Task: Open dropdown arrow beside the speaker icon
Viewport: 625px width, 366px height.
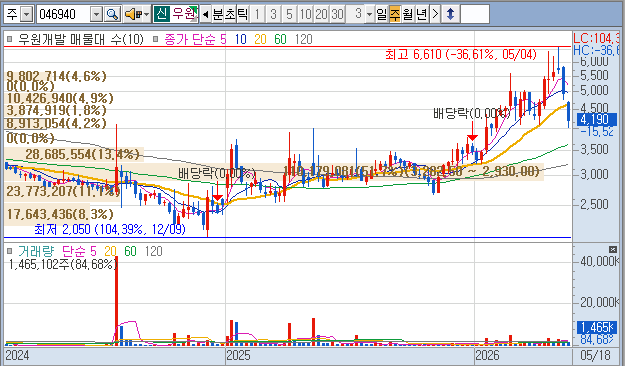Action: pyautogui.click(x=147, y=15)
